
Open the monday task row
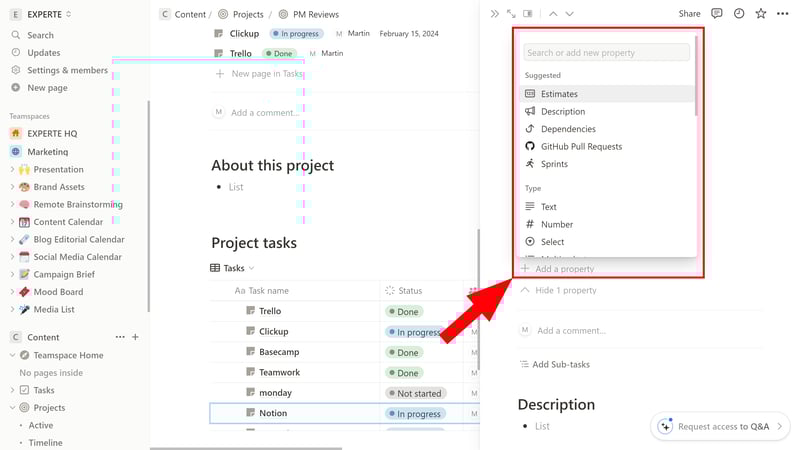(275, 393)
